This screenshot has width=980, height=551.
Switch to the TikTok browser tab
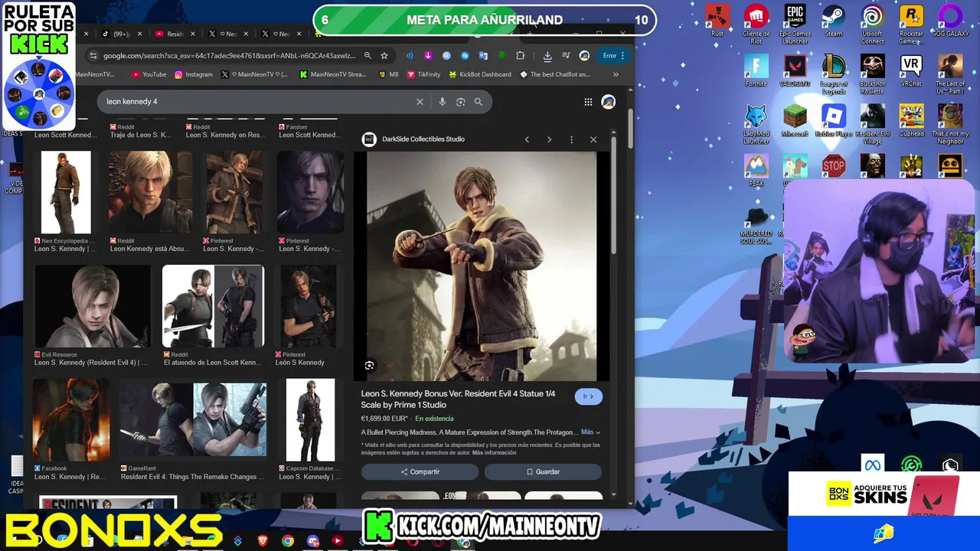point(122,34)
